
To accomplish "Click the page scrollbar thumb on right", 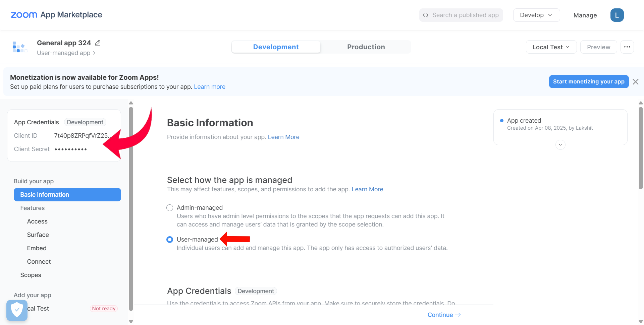I will (x=641, y=148).
